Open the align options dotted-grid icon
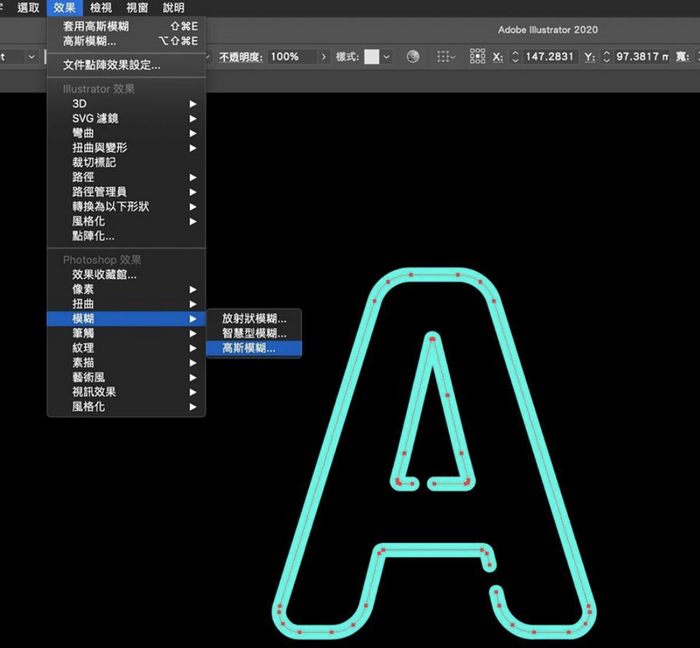700x648 pixels. click(445, 57)
